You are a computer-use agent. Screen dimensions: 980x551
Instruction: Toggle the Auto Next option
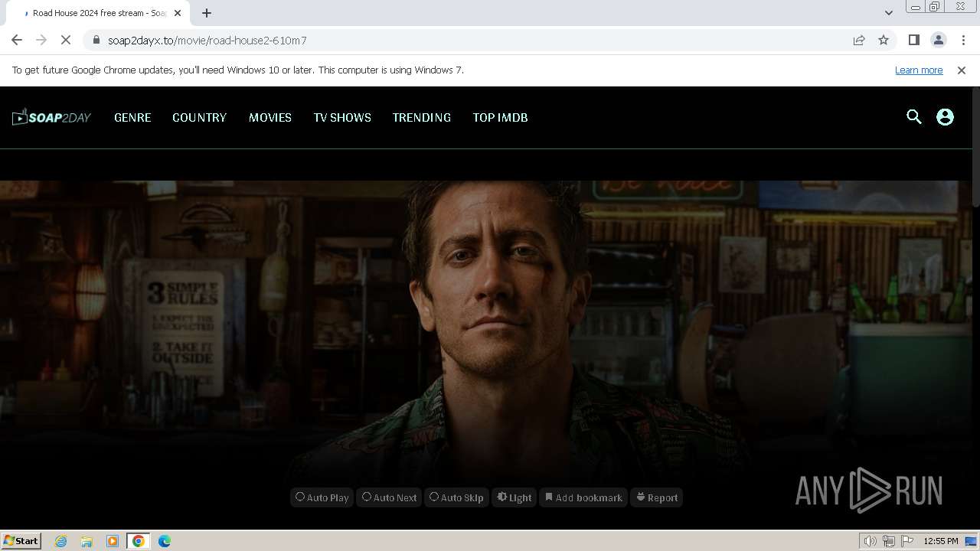point(389,497)
